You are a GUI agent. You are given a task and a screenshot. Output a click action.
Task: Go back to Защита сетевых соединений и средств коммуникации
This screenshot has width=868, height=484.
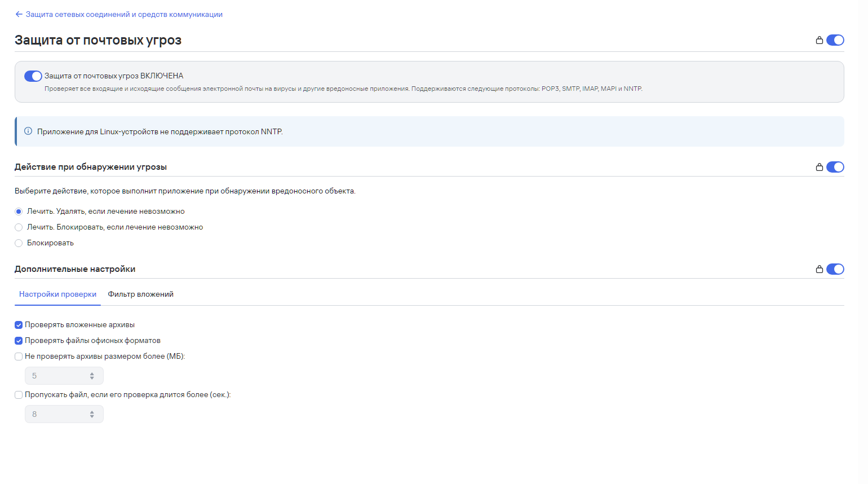click(124, 15)
